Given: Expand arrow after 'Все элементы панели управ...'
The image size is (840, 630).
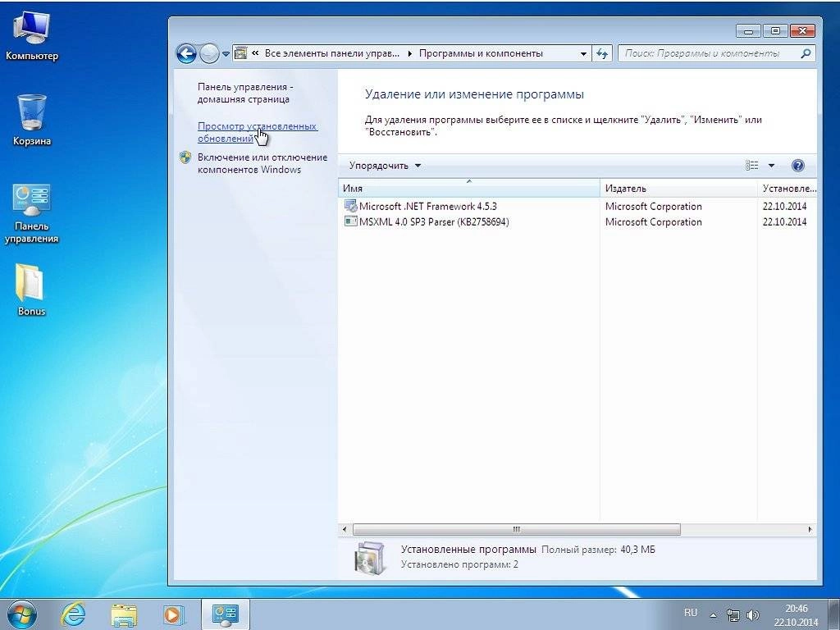Looking at the screenshot, I should pyautogui.click(x=410, y=53).
